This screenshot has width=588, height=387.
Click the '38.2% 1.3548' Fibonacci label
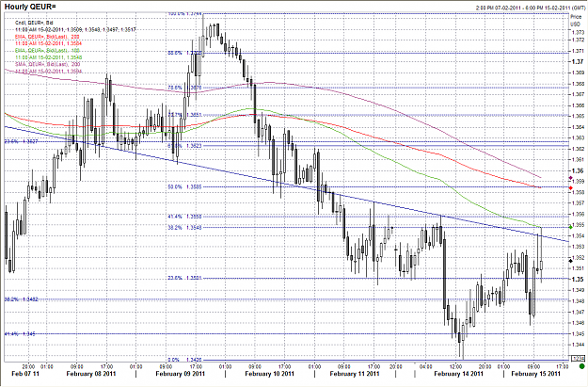184,228
